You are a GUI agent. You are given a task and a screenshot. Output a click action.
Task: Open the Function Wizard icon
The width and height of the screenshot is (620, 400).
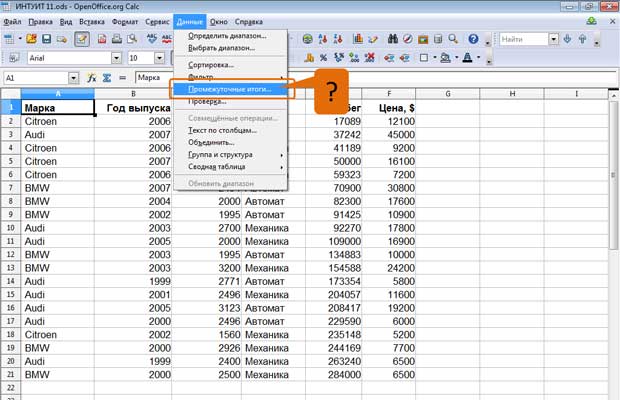coord(92,78)
